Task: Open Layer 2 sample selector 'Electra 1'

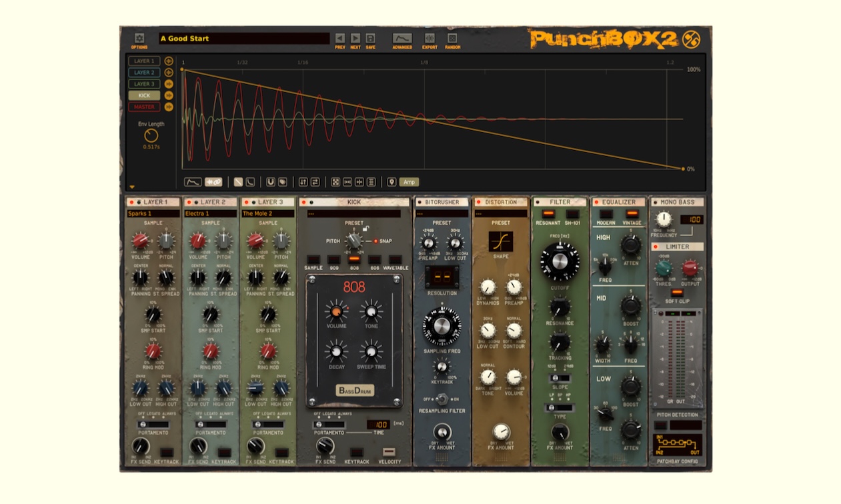Action: [211, 214]
